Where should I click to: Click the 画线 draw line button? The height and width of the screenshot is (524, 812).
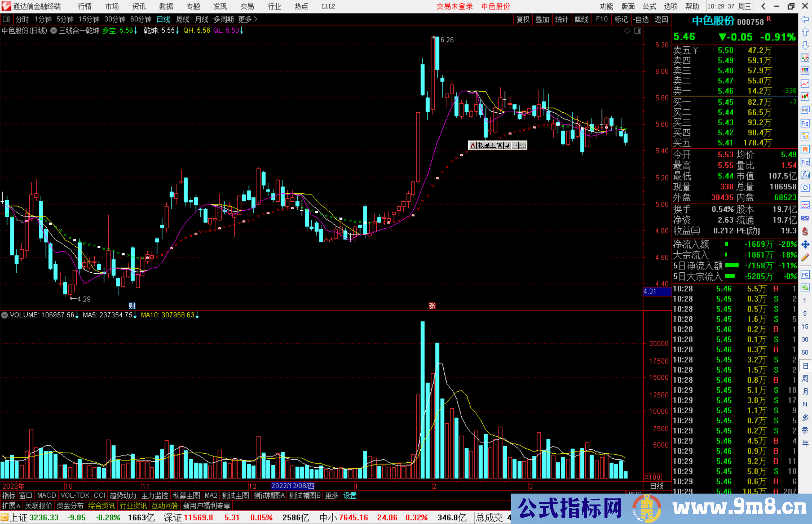tap(581, 19)
